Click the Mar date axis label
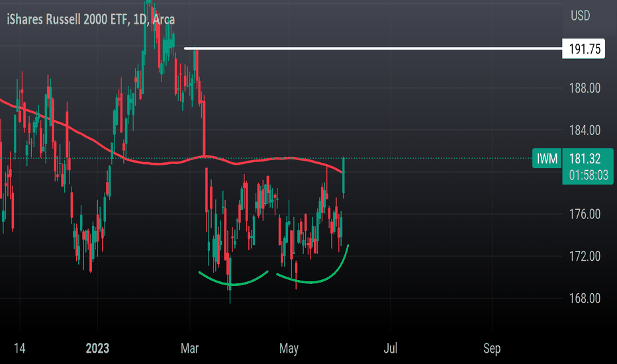Screen dimensions: 617x364 click(x=189, y=348)
